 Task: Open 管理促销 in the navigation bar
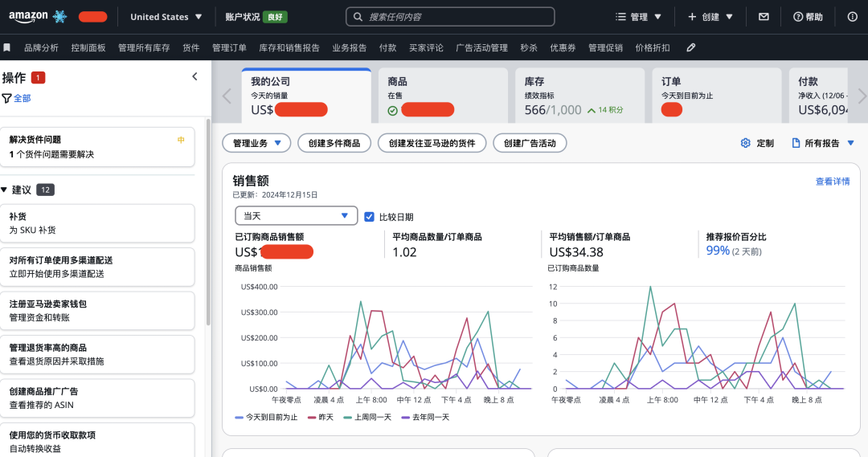(606, 48)
